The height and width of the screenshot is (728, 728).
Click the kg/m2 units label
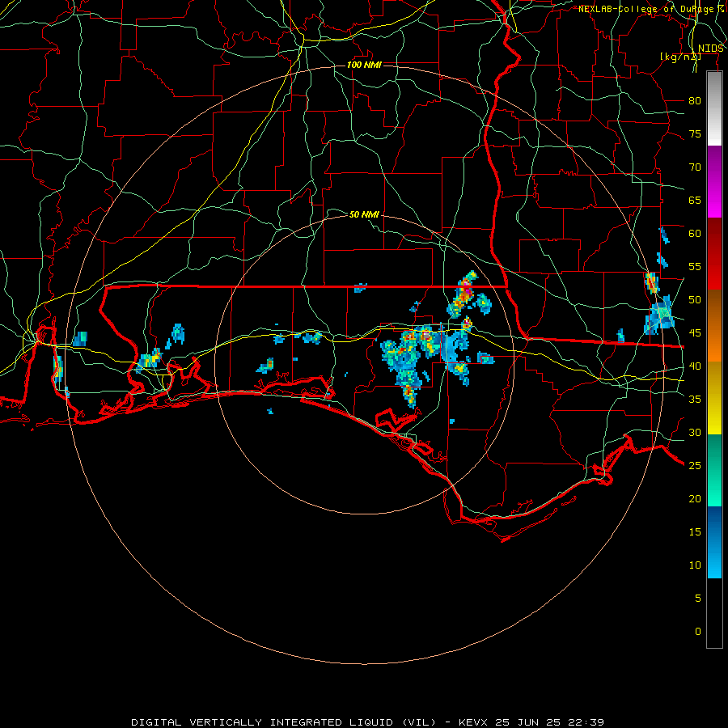point(680,57)
